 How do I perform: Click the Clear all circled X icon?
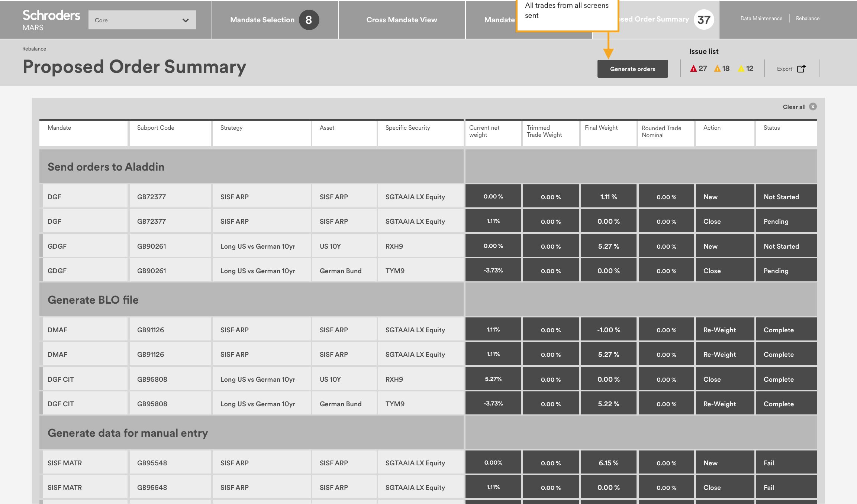(813, 107)
